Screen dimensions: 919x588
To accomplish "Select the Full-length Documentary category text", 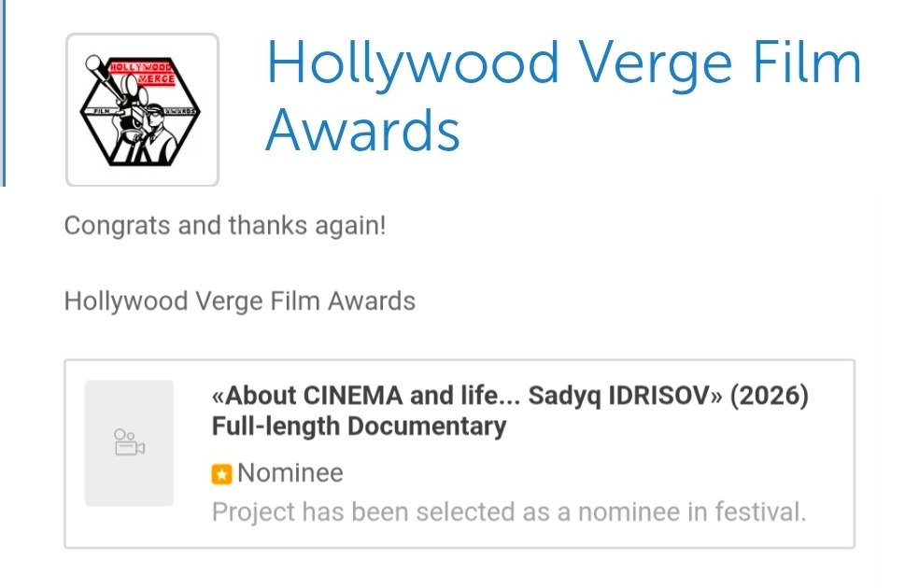I will pyautogui.click(x=359, y=427).
